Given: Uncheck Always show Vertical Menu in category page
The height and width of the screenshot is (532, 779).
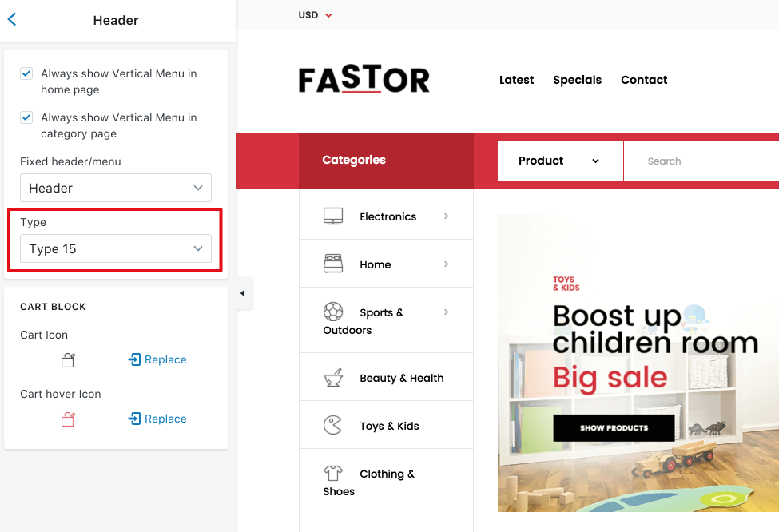Looking at the screenshot, I should (26, 117).
